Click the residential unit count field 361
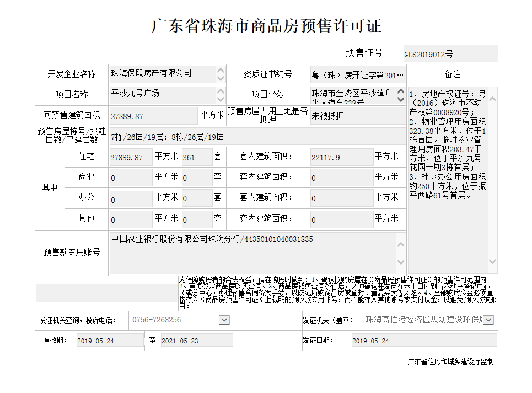 coord(196,157)
